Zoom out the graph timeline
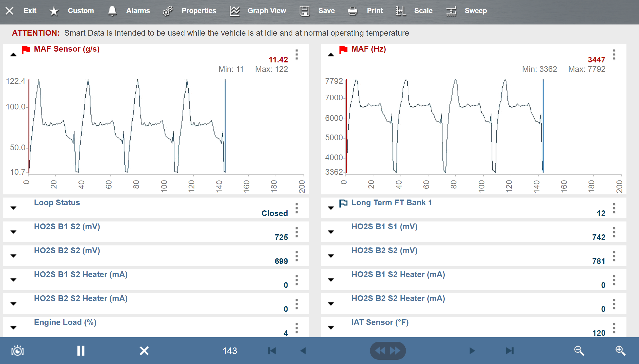 tap(579, 351)
